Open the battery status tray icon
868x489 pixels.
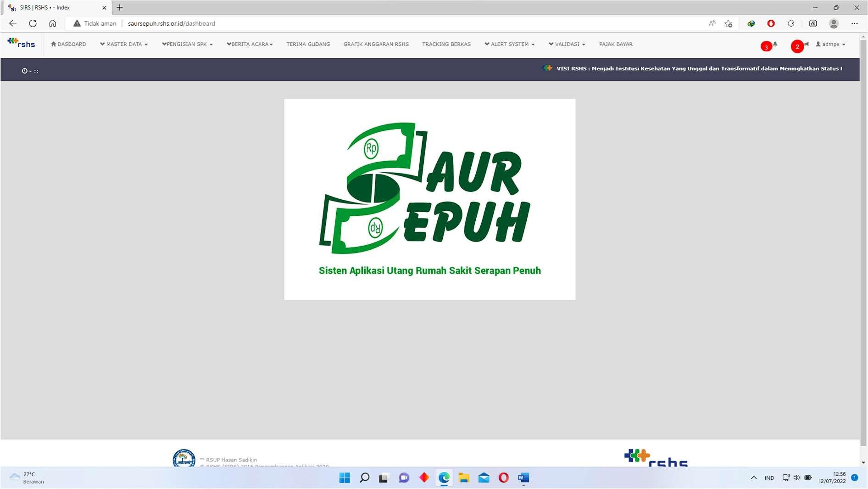coord(808,478)
